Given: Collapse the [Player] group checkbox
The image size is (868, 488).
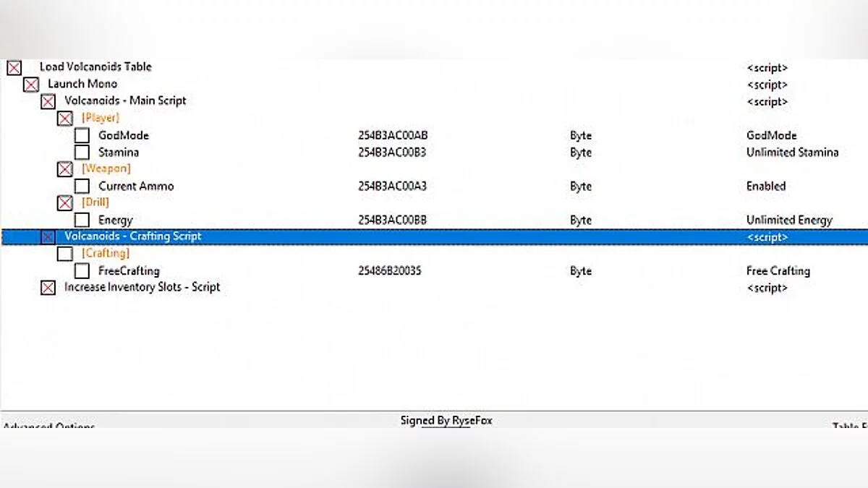Looking at the screenshot, I should click(65, 119).
